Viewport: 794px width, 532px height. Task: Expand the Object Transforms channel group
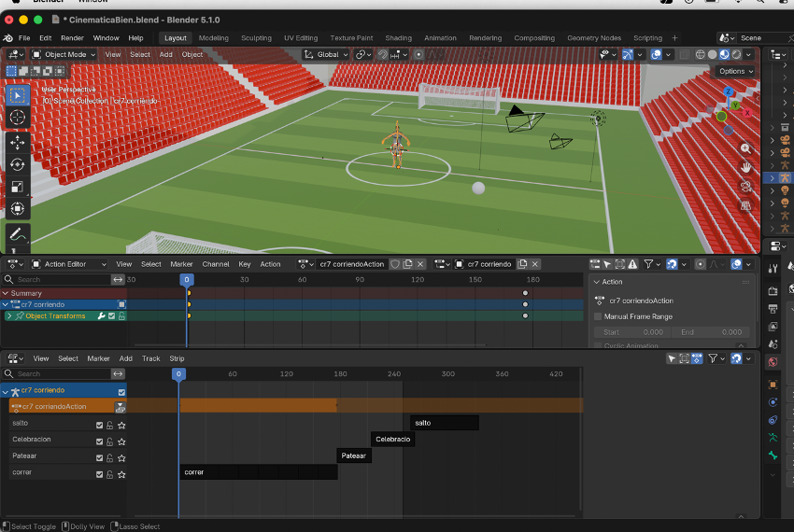(9, 316)
